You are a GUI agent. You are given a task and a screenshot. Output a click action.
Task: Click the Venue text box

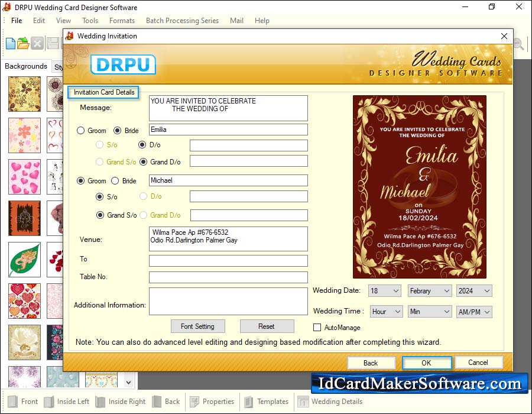coord(228,240)
